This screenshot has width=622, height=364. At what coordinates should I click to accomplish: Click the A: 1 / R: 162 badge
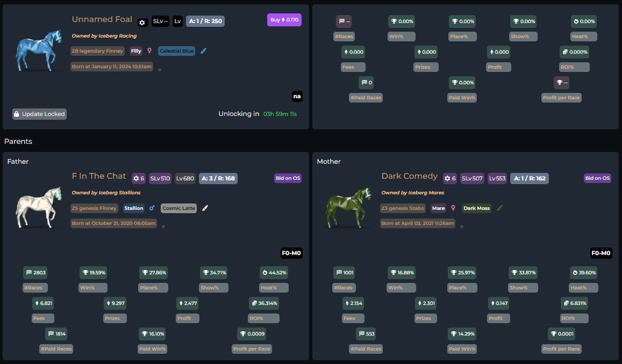(x=530, y=178)
